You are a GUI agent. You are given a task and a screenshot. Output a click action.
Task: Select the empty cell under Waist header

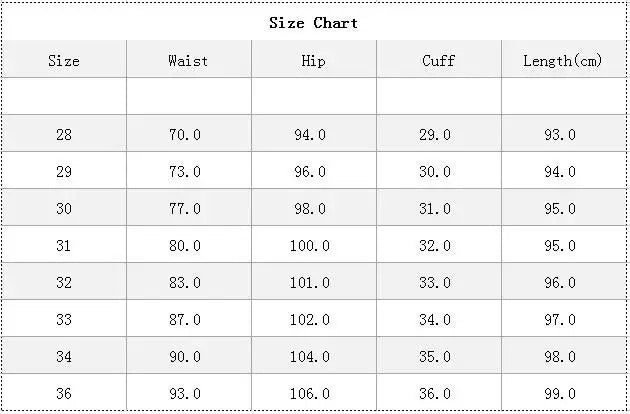point(188,97)
